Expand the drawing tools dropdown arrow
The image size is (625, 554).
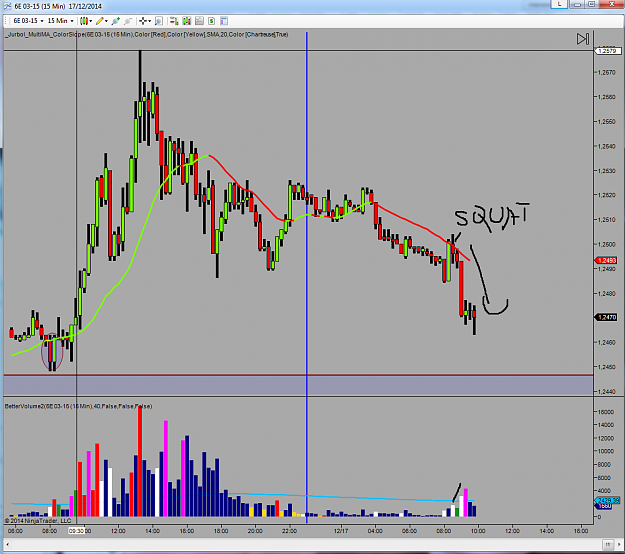point(106,21)
